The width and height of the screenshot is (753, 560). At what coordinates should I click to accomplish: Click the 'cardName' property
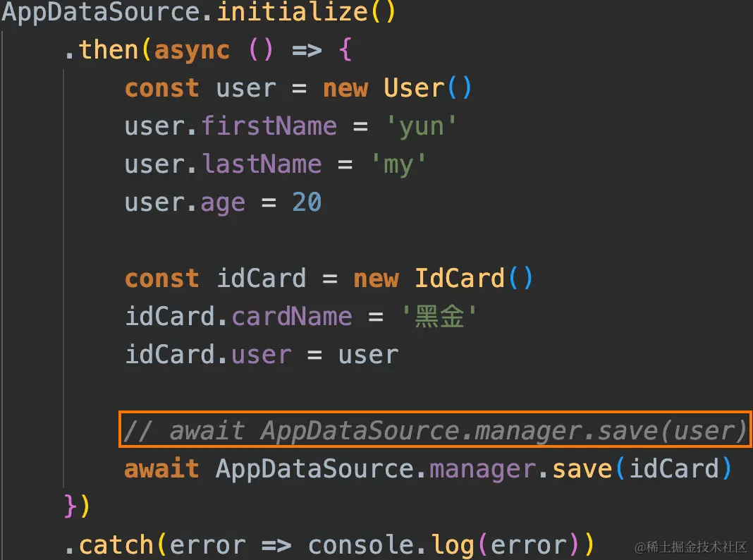(292, 317)
